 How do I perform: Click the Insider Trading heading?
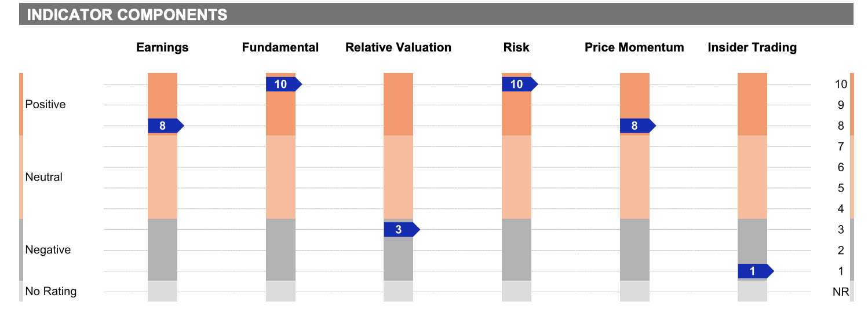[x=752, y=47]
